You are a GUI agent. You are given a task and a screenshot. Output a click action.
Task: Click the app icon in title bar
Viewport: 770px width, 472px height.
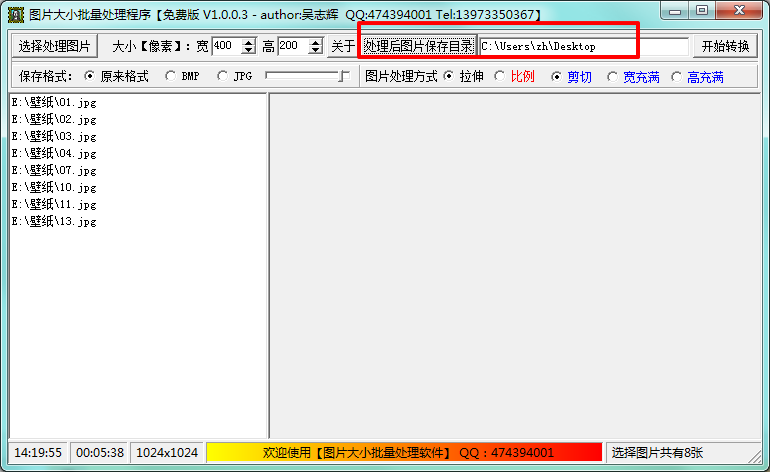tap(16, 14)
